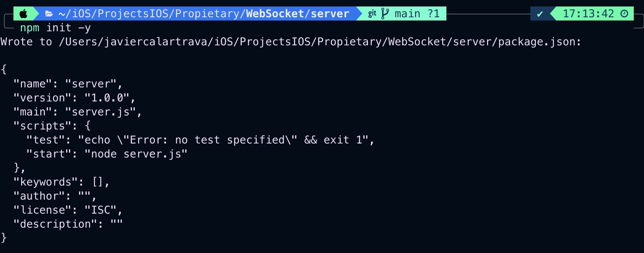Click the bold WebSocket folder name in the path
Image resolution: width=644 pixels, height=253 pixels.
coord(275,13)
